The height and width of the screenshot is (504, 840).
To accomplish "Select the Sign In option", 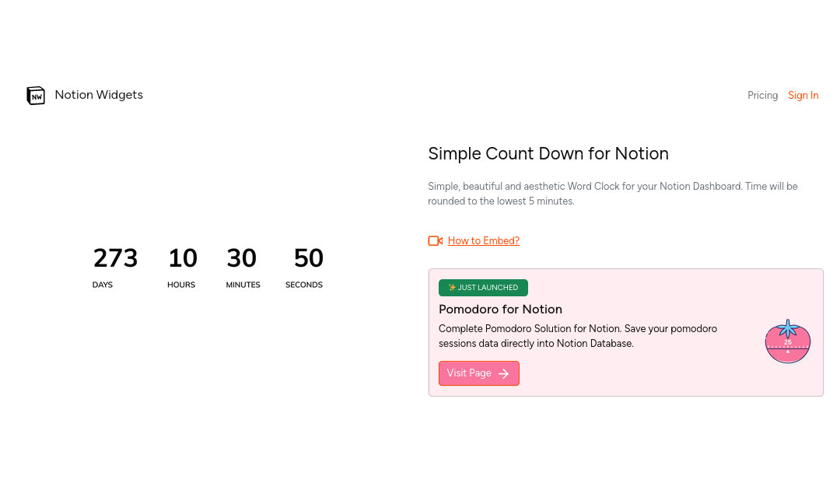I will (803, 95).
